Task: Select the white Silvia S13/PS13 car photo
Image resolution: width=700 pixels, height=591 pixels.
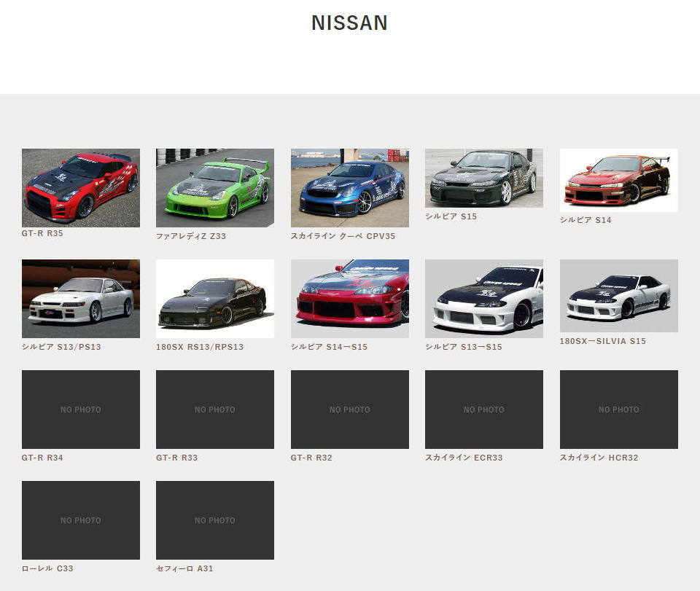Action: click(80, 298)
